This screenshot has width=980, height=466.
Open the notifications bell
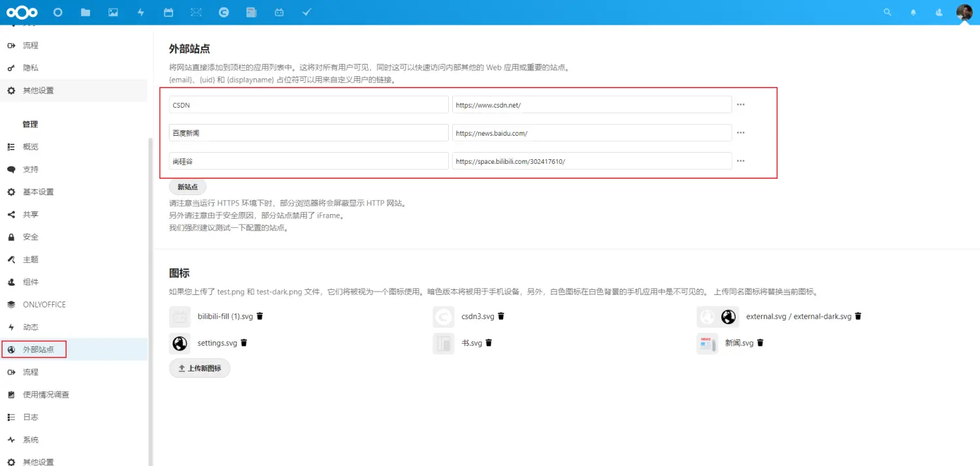coord(913,12)
